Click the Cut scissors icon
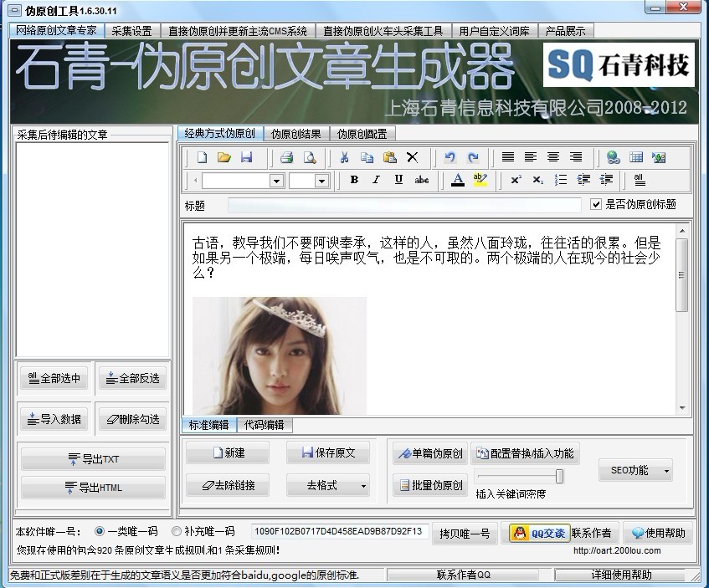Image resolution: width=709 pixels, height=588 pixels. pos(344,157)
